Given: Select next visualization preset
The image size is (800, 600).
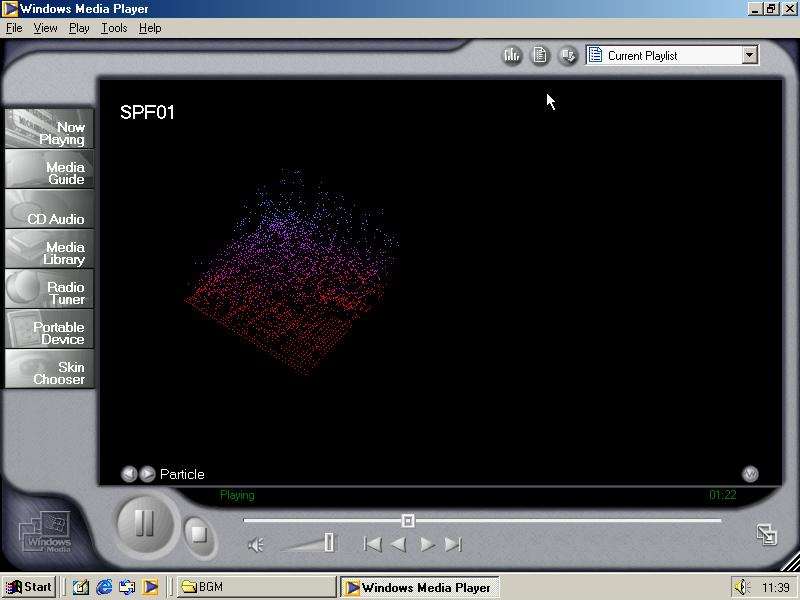Looking at the screenshot, I should 147,474.
